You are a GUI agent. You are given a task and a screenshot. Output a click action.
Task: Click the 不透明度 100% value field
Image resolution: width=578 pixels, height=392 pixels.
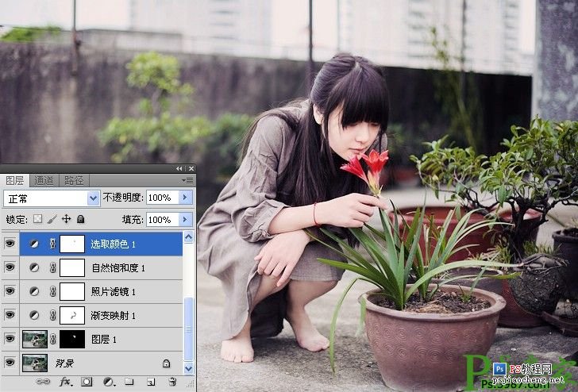[x=163, y=198]
